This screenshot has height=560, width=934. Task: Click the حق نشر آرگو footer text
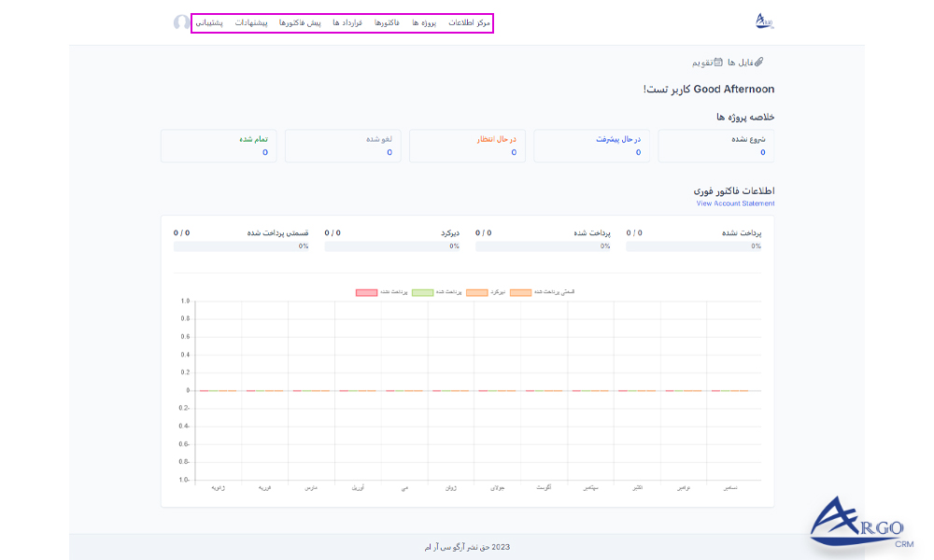coord(467,546)
